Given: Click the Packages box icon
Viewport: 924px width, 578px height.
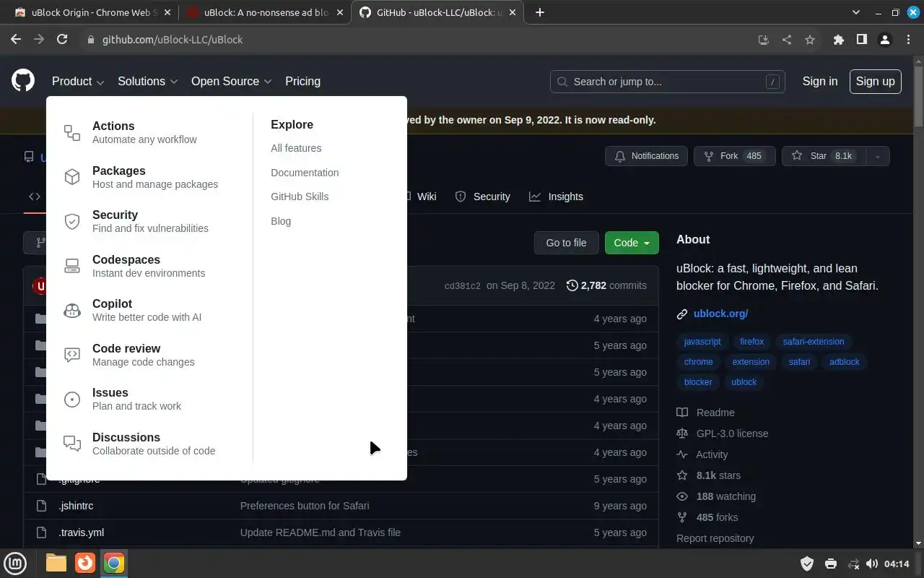Looking at the screenshot, I should pyautogui.click(x=72, y=177).
